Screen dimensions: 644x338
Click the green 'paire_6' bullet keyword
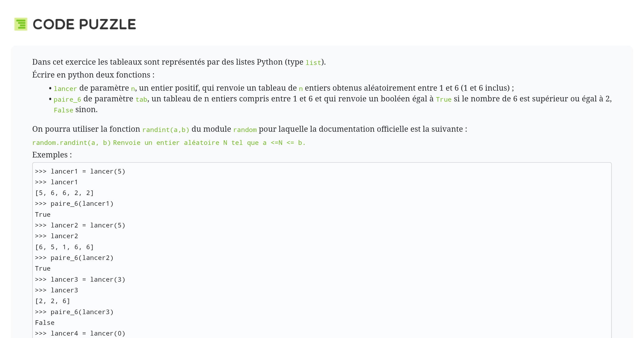point(67,99)
